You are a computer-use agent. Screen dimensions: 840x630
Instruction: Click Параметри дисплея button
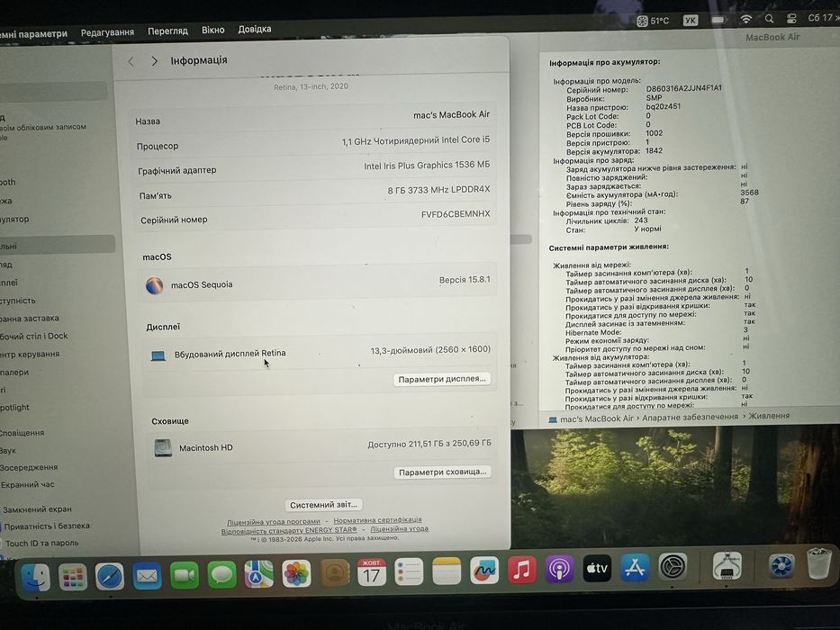coord(442,379)
